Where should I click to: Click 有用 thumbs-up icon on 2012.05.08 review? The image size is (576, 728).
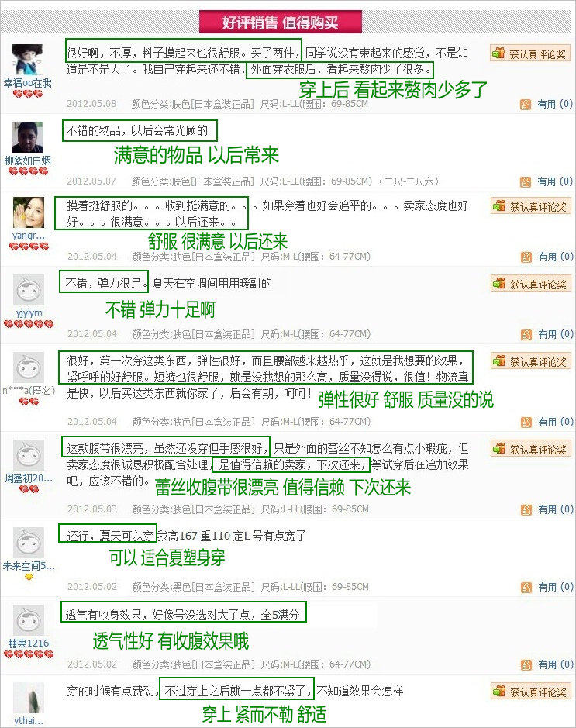point(526,105)
